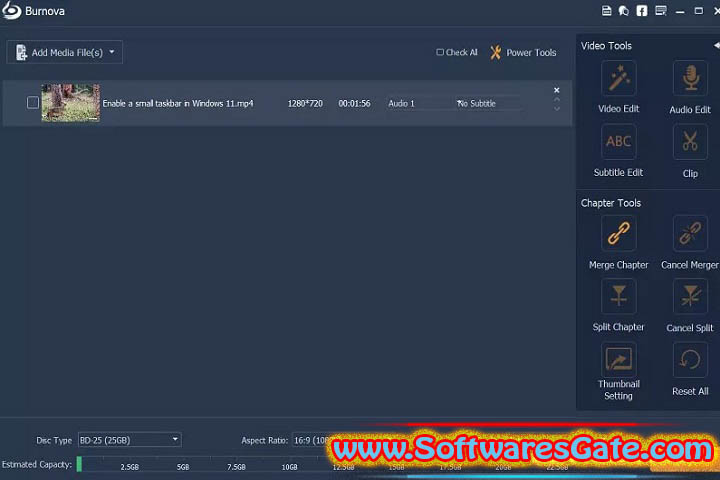Open Add Media File(s) dropdown arrow

pos(112,52)
